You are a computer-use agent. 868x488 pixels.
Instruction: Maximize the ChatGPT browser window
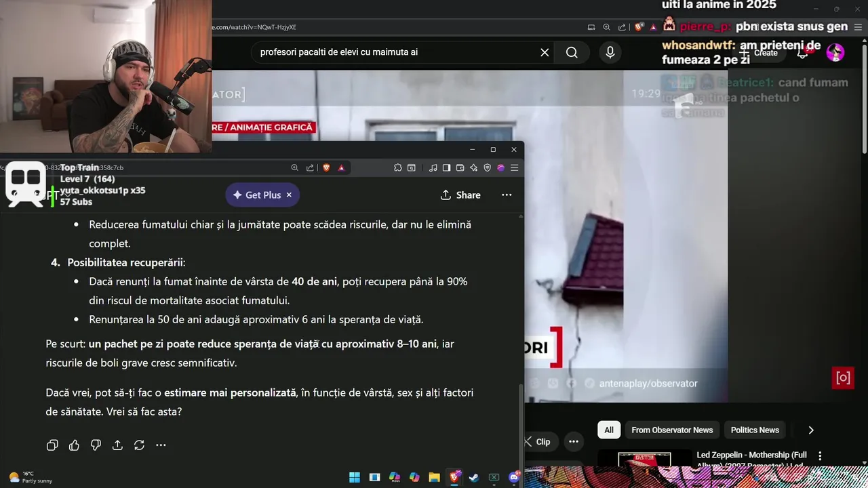493,149
